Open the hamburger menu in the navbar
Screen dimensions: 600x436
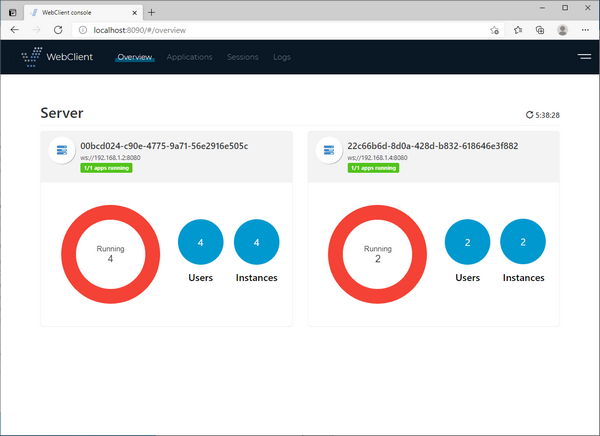click(x=584, y=57)
